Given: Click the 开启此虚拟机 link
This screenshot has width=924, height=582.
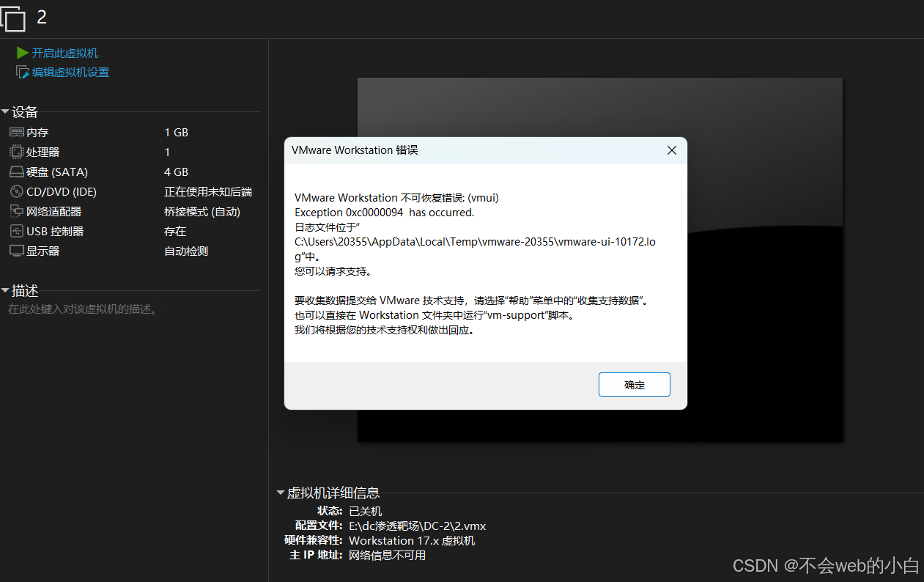Looking at the screenshot, I should 65,53.
